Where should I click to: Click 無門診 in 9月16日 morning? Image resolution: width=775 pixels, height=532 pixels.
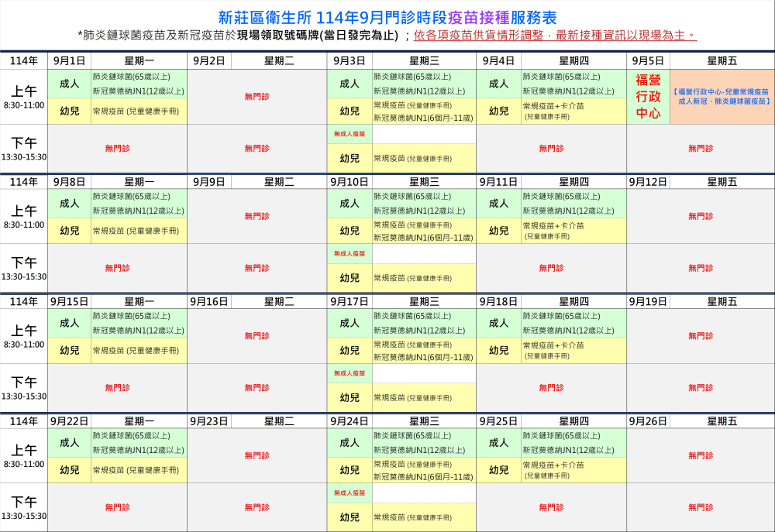click(257, 335)
